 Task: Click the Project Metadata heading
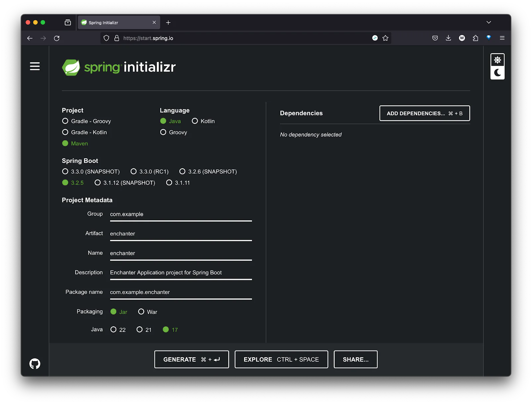[x=87, y=200]
